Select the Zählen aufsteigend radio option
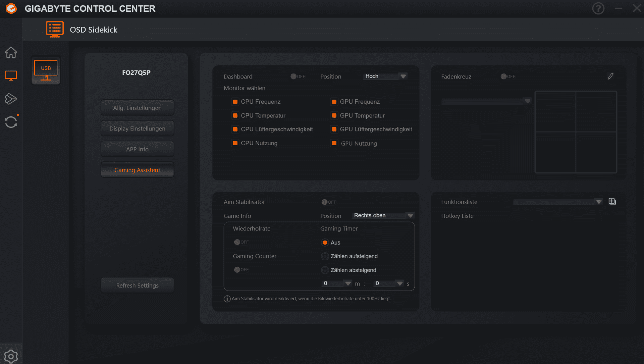The height and width of the screenshot is (364, 644). [325, 256]
